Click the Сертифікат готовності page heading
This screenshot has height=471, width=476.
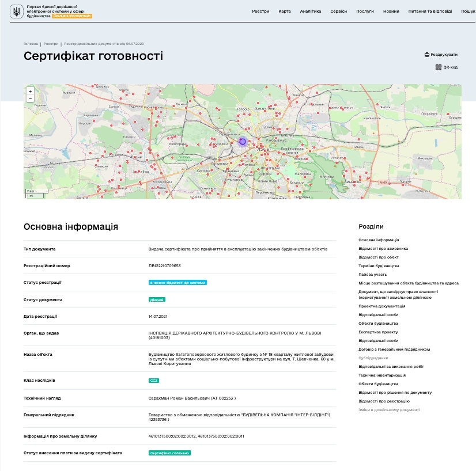(x=93, y=56)
